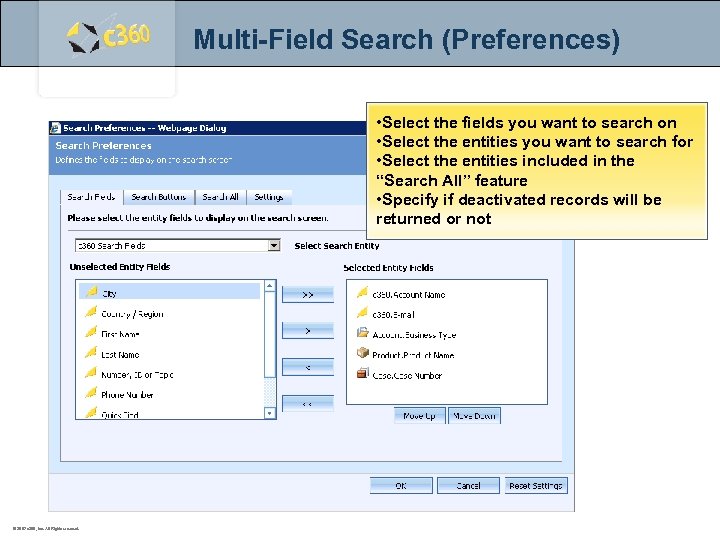Click the Case.Case Number briefcase icon
The image size is (720, 540).
[x=363, y=373]
